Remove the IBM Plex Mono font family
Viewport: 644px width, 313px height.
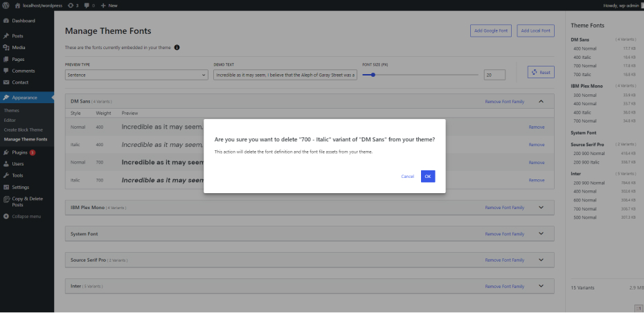pyautogui.click(x=505, y=208)
